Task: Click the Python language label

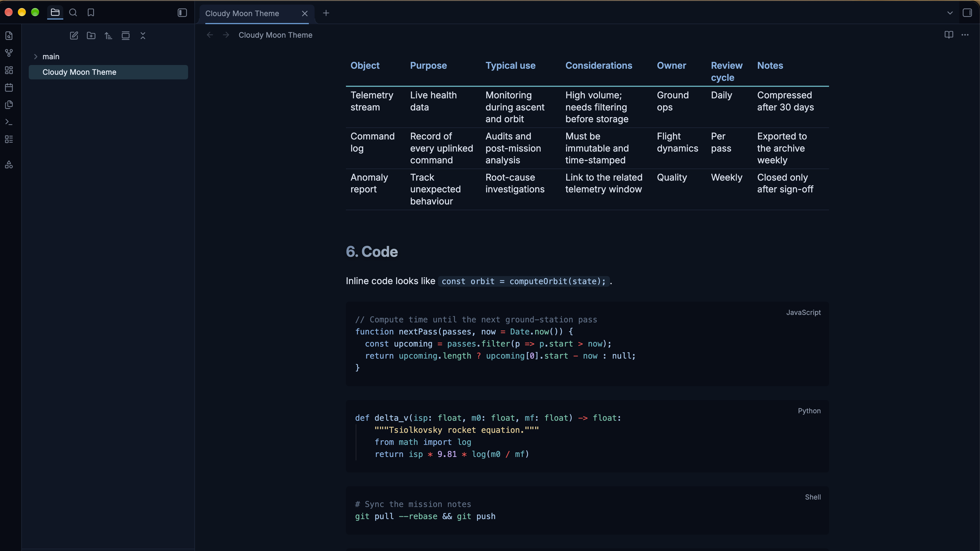Action: click(x=809, y=411)
